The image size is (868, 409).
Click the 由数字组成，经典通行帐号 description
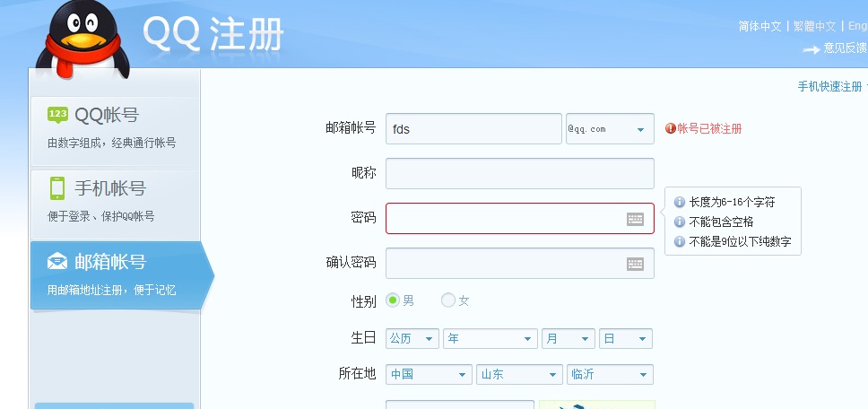point(112,143)
